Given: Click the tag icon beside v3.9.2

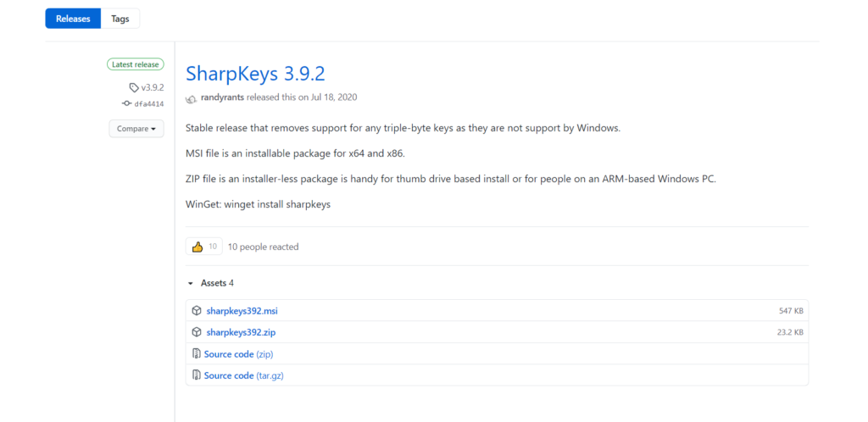Looking at the screenshot, I should point(134,87).
